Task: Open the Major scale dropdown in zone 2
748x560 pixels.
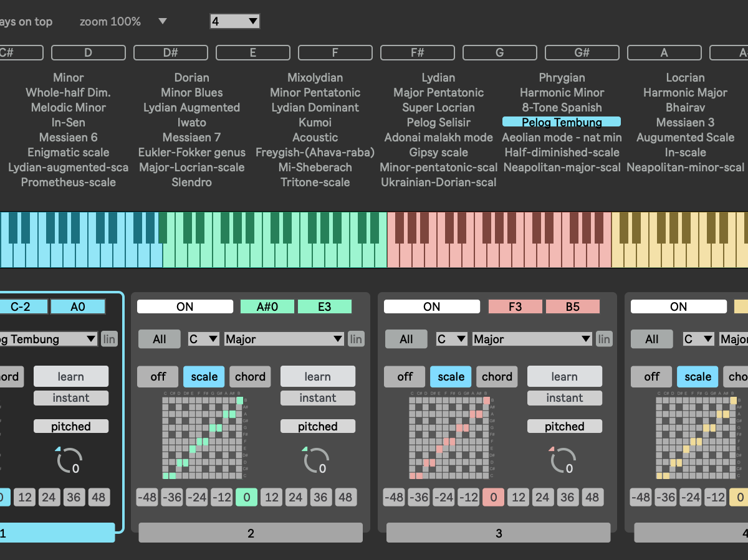Action: pyautogui.click(x=284, y=339)
